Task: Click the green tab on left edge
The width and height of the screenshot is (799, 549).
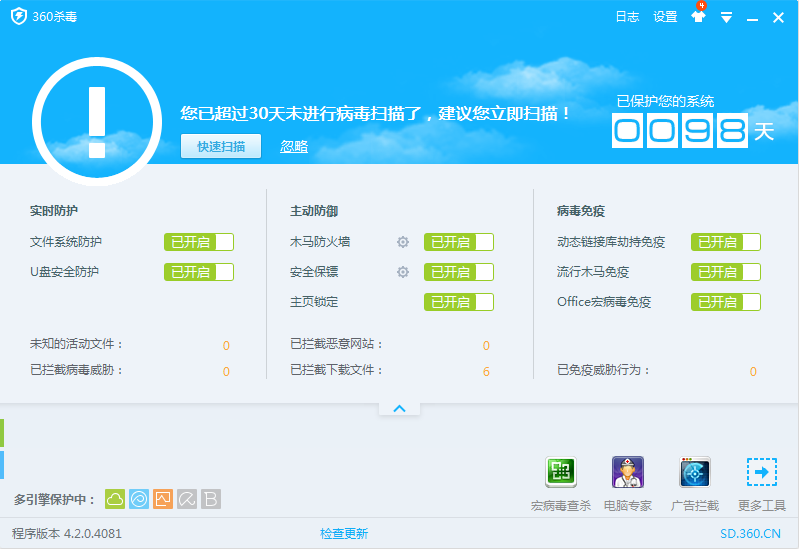Action: pyautogui.click(x=2, y=433)
